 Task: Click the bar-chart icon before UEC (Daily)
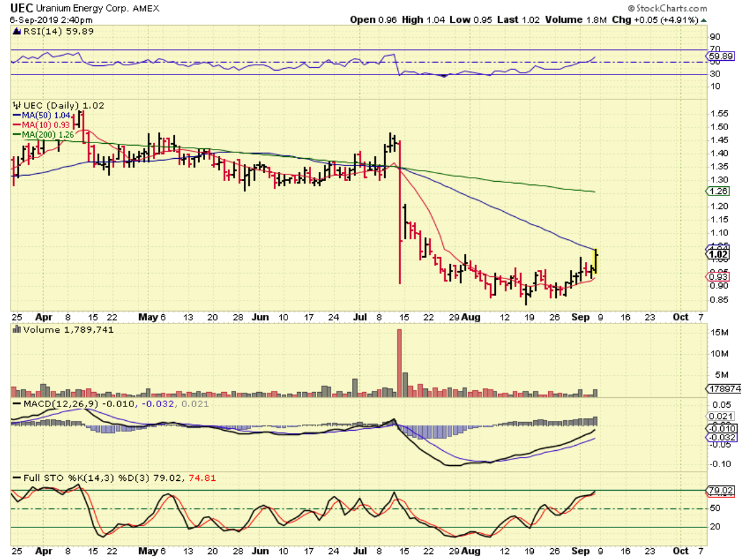tap(17, 105)
